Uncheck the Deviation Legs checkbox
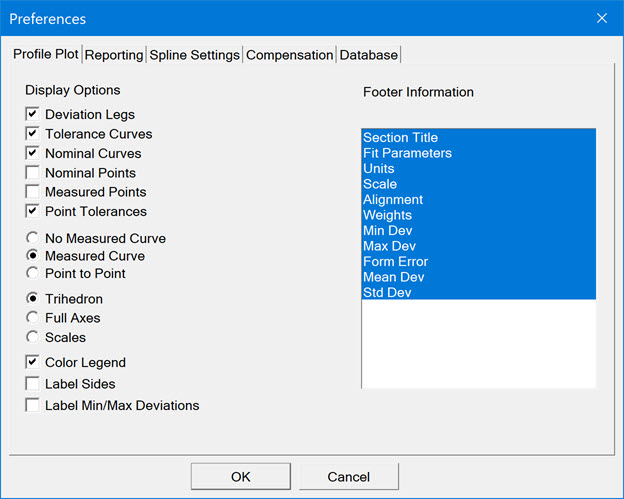The width and height of the screenshot is (624, 499). [x=33, y=115]
